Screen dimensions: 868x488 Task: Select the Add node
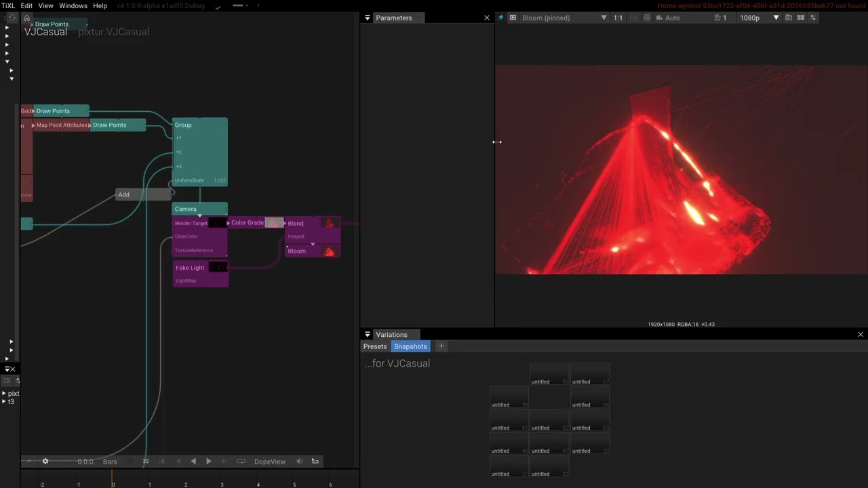tap(144, 195)
